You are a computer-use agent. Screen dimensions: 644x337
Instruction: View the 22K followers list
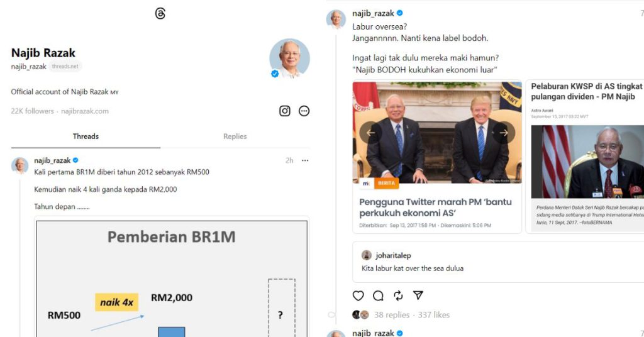click(33, 111)
